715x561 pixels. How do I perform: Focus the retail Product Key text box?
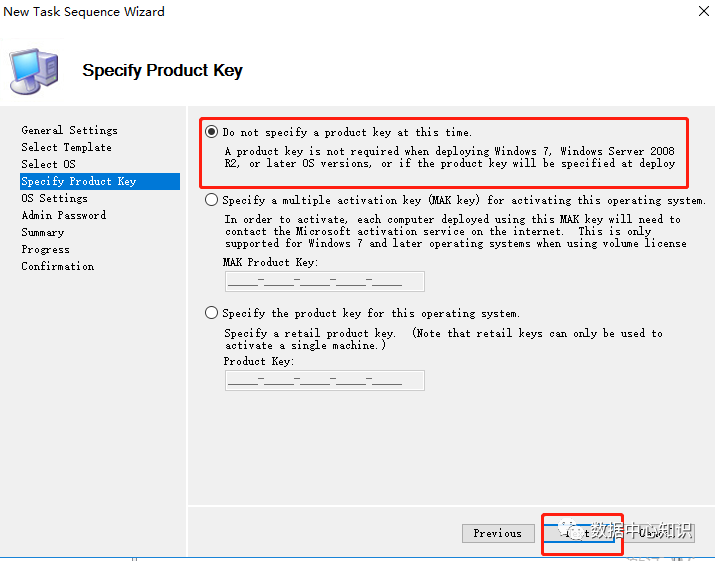click(324, 380)
